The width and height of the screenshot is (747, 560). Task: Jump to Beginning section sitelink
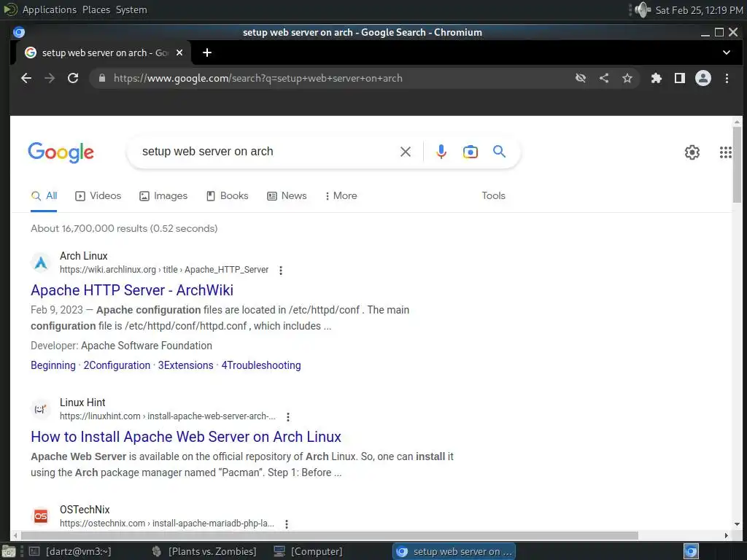[53, 365]
